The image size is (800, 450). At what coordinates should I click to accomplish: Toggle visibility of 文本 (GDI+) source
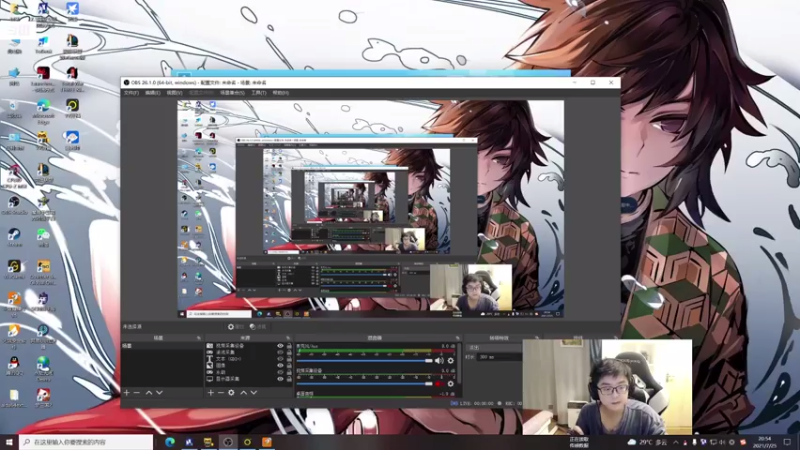point(280,359)
